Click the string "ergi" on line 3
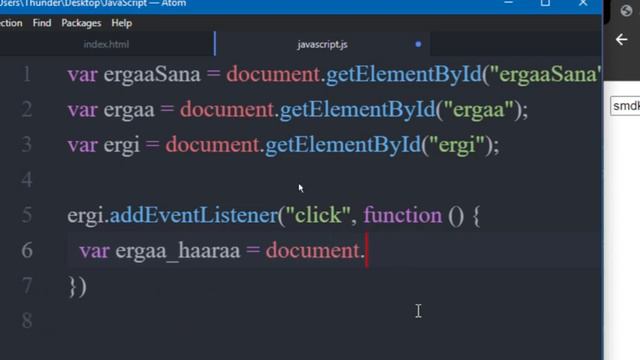This screenshot has width=640, height=360. click(457, 145)
